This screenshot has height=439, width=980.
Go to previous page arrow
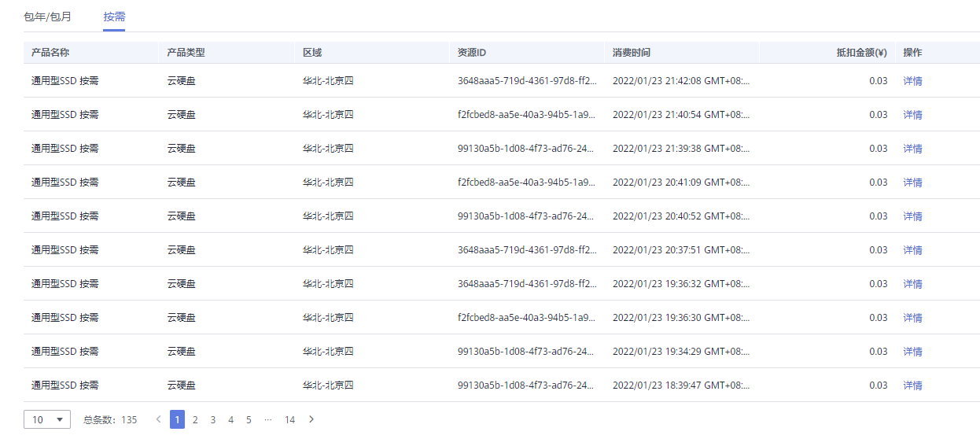pos(158,419)
